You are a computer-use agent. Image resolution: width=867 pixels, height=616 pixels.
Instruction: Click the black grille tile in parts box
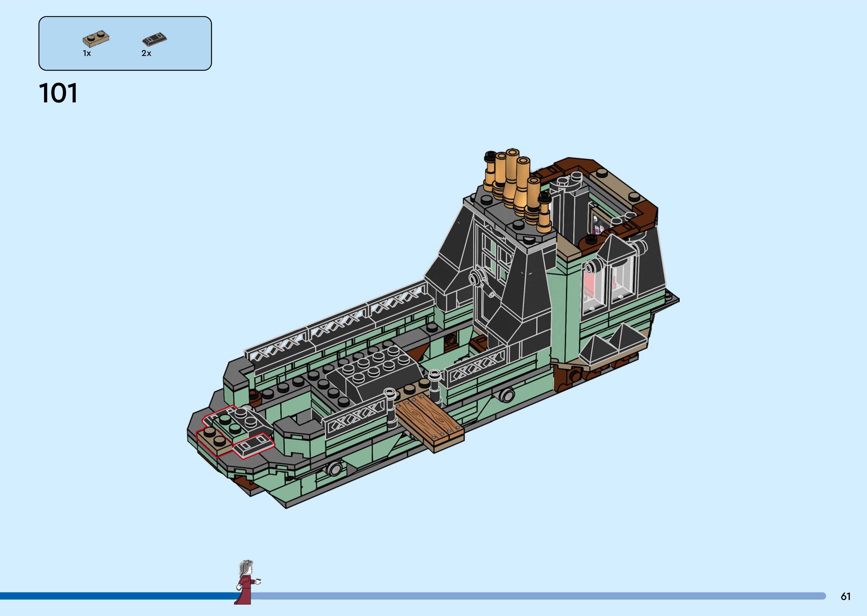pyautogui.click(x=154, y=39)
